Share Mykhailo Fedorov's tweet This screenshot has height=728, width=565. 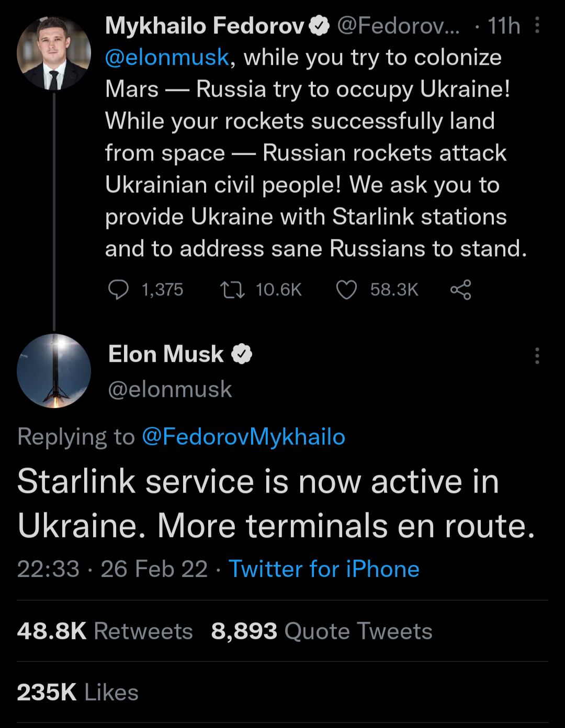460,290
